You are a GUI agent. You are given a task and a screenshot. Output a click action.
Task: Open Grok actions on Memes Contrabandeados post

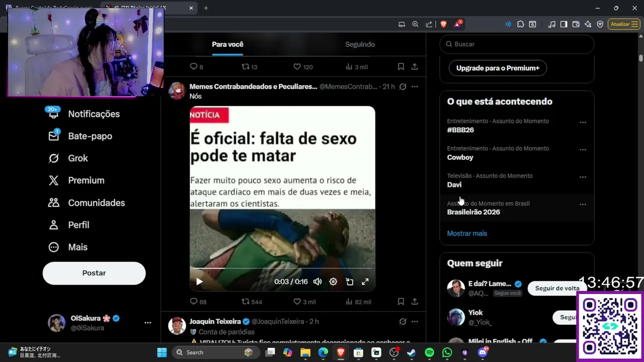point(403,86)
